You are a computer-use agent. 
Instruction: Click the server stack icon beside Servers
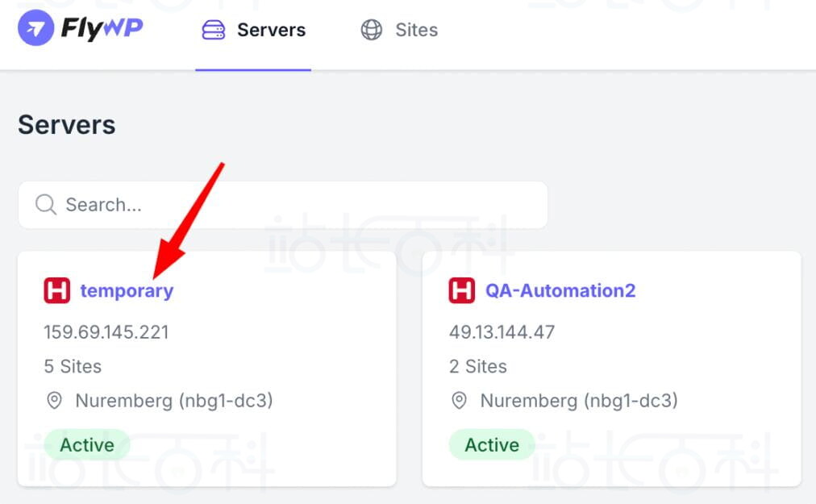tap(214, 30)
